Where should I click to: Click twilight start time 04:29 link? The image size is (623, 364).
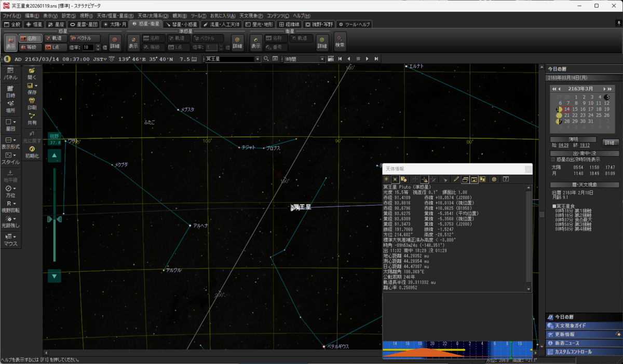pyautogui.click(x=563, y=145)
